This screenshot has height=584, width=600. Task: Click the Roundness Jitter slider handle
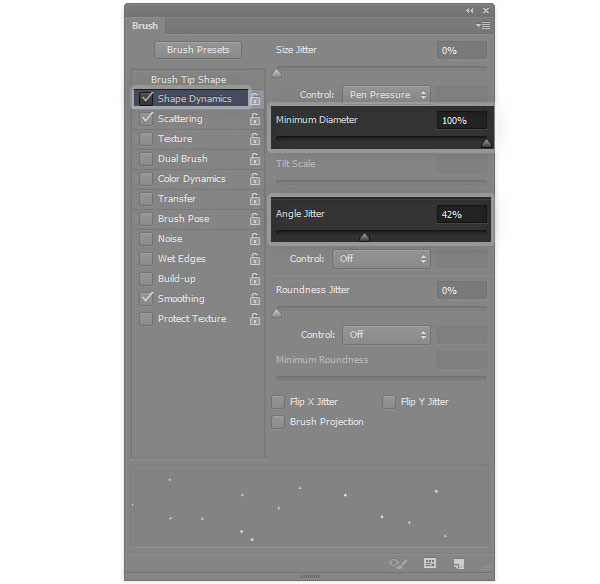click(x=277, y=313)
